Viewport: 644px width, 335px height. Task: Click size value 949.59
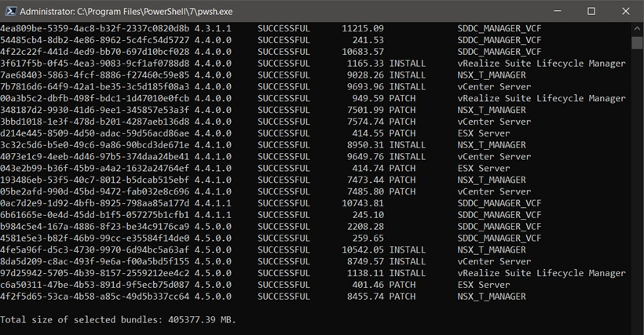(x=368, y=98)
